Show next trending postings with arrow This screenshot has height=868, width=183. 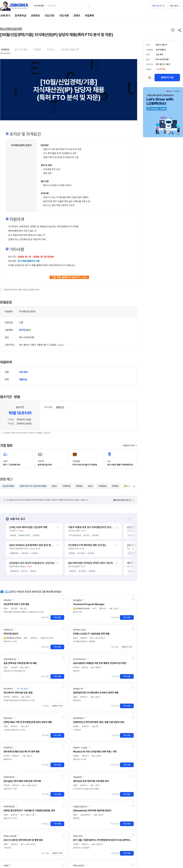(x=133, y=549)
